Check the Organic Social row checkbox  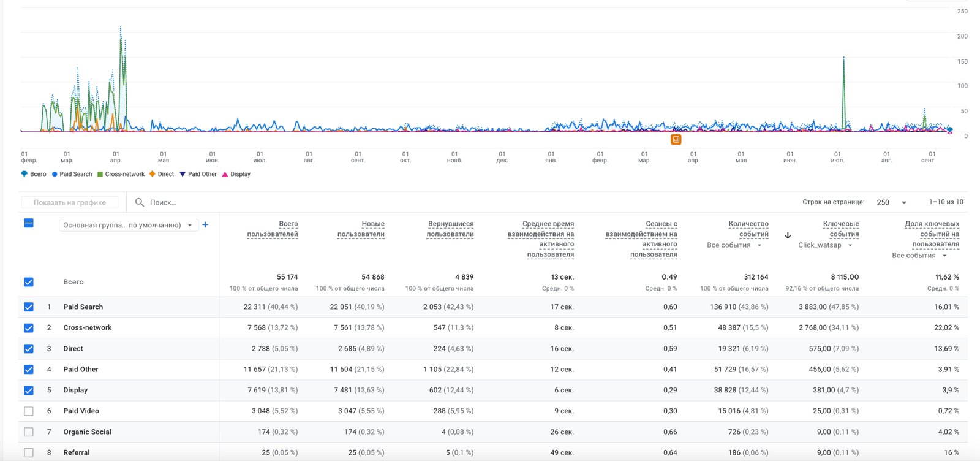tap(29, 432)
